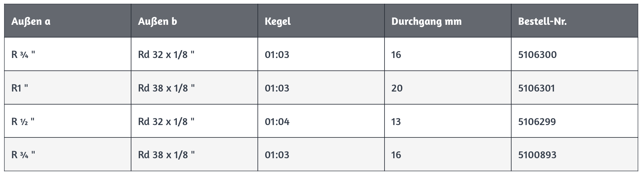Image resolution: width=644 pixels, height=179 pixels.
Task: Click the Kegel value 01:04
Action: 277,122
